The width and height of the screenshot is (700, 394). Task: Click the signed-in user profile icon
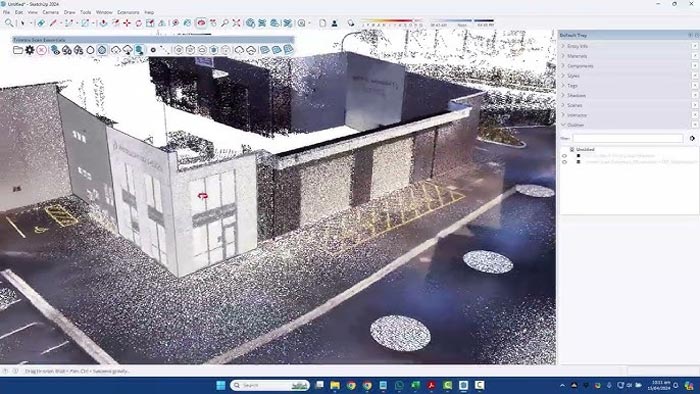[x=334, y=23]
